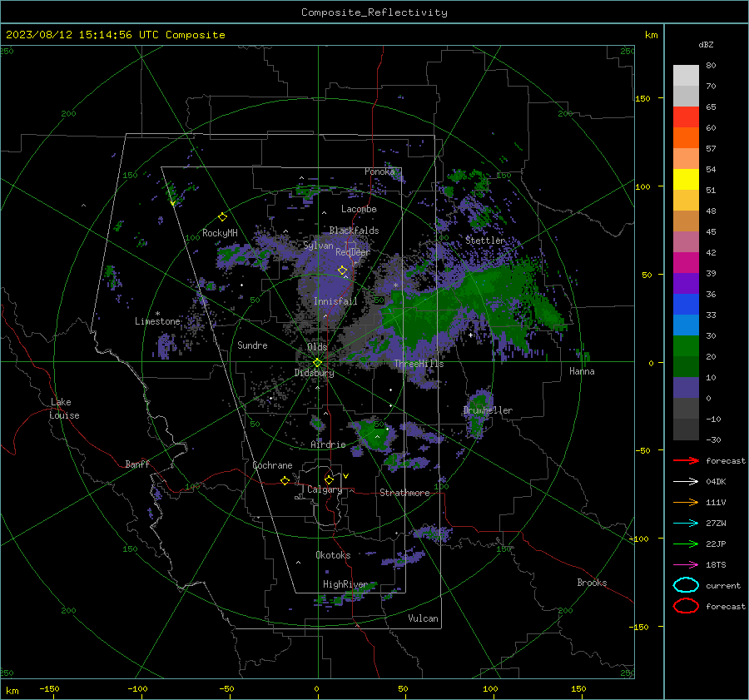Image resolution: width=749 pixels, height=700 pixels.
Task: Click the Limestone label
Action: (157, 321)
